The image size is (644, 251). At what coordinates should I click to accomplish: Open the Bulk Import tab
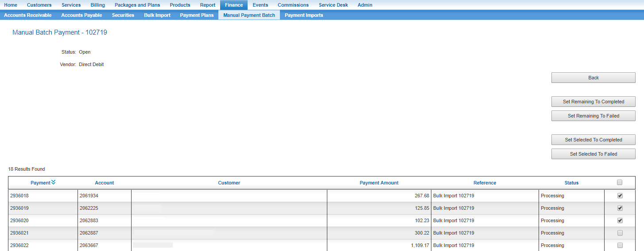pos(157,15)
